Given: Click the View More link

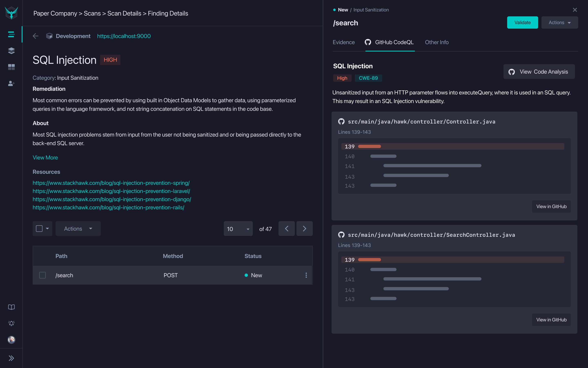Looking at the screenshot, I should [45, 157].
